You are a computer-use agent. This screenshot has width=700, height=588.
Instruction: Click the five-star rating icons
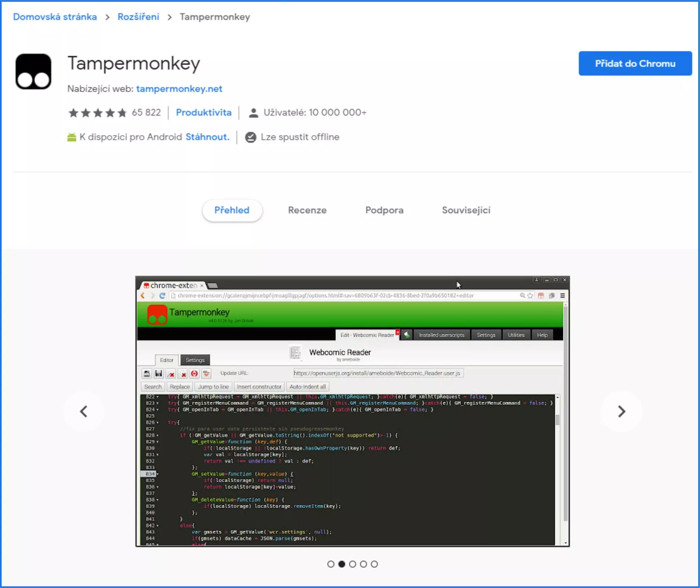[x=97, y=113]
